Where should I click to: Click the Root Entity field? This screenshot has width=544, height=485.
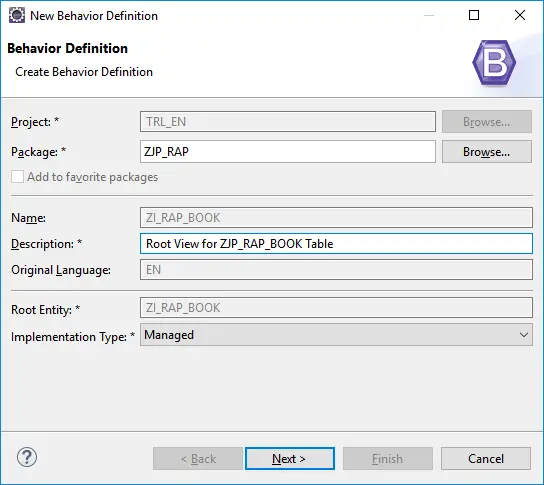[x=336, y=308]
